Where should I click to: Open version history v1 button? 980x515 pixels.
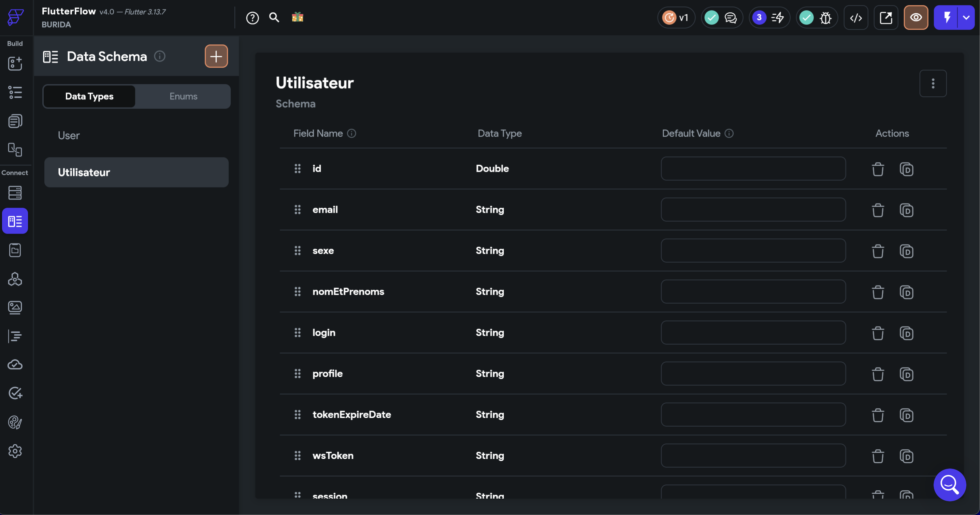point(676,17)
